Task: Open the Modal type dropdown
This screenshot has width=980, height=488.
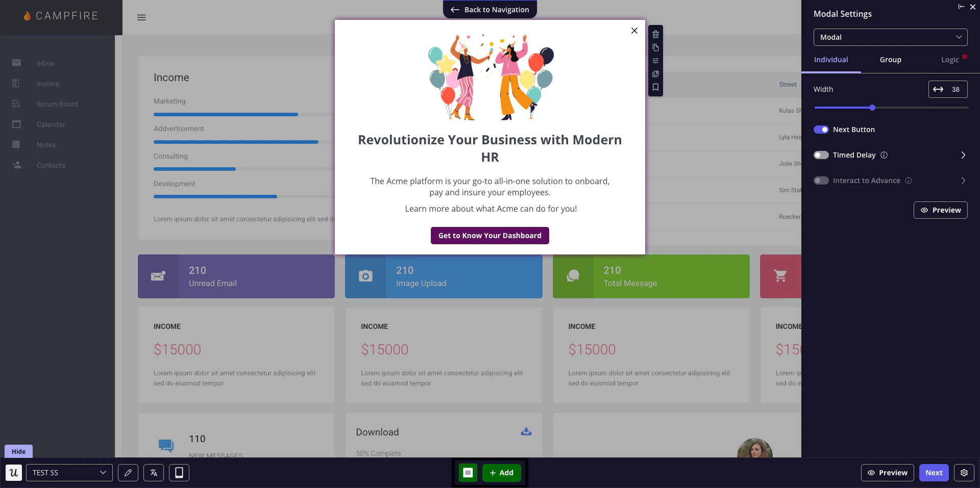Action: (890, 37)
